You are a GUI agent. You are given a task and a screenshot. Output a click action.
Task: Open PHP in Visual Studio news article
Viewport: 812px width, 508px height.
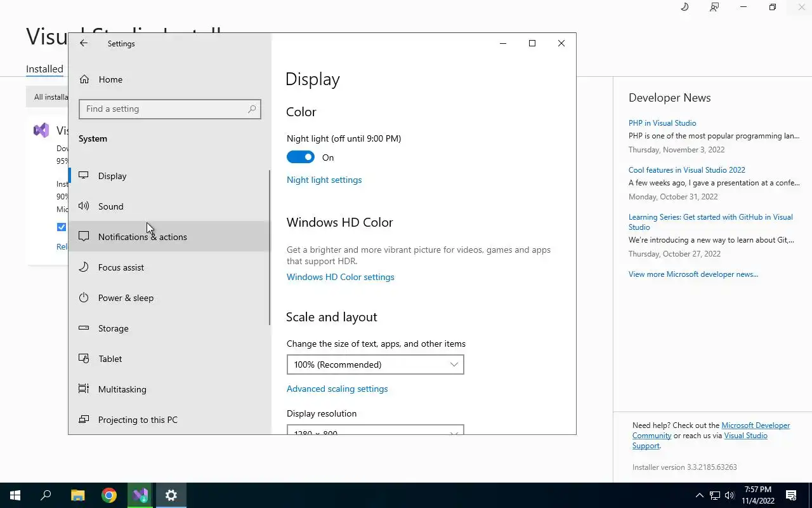click(662, 123)
